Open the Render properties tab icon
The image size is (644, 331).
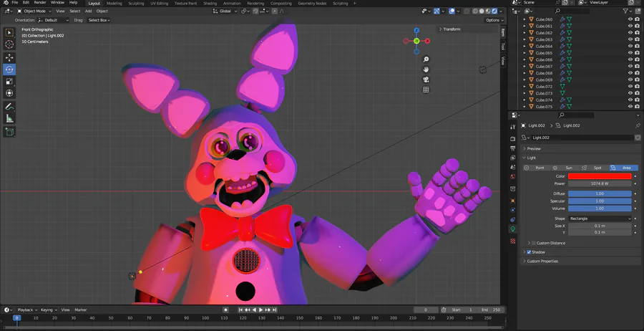coord(512,139)
